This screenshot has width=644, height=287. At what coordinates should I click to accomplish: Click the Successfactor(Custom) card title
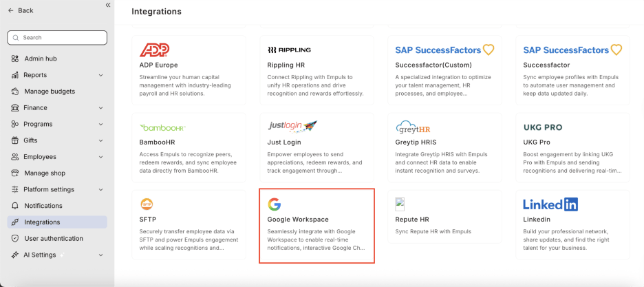pos(433,65)
